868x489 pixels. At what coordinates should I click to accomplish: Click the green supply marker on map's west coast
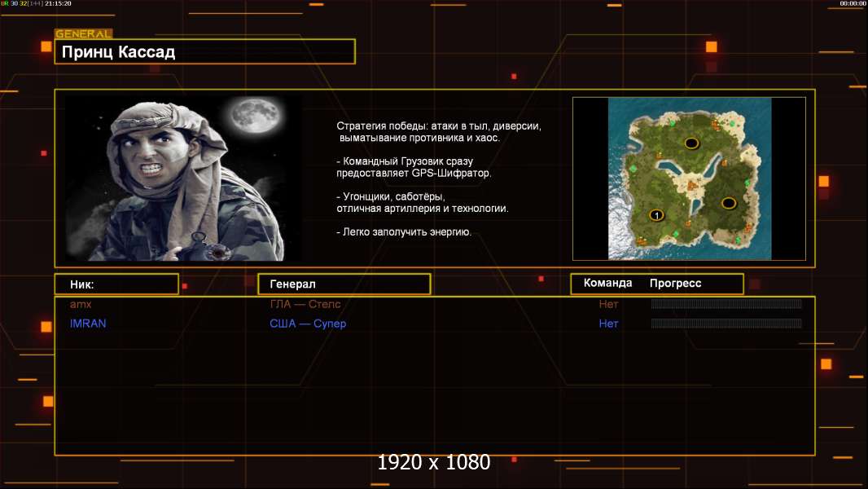coord(632,169)
